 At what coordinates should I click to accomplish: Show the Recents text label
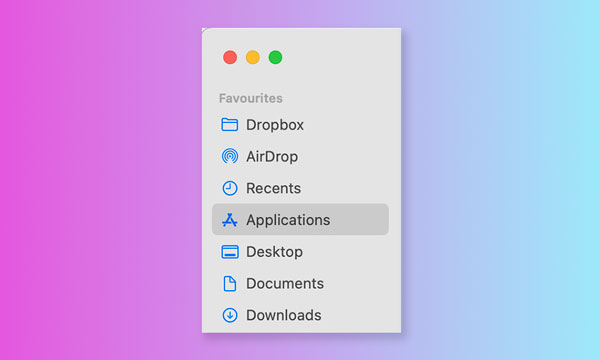[x=273, y=188]
